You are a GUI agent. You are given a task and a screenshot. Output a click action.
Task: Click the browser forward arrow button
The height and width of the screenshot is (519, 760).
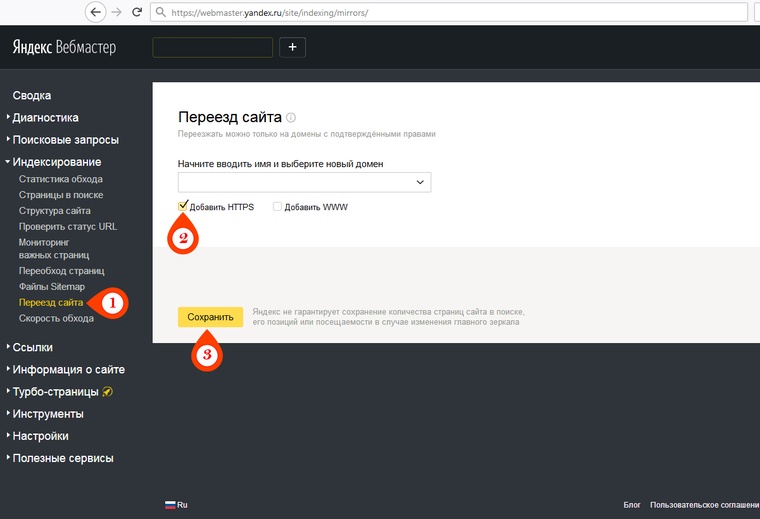coord(118,12)
